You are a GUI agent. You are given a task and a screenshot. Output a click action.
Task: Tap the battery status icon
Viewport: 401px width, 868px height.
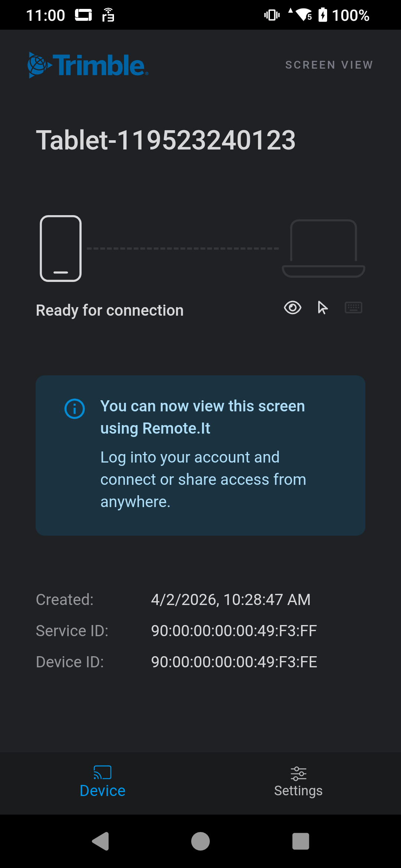(x=323, y=15)
